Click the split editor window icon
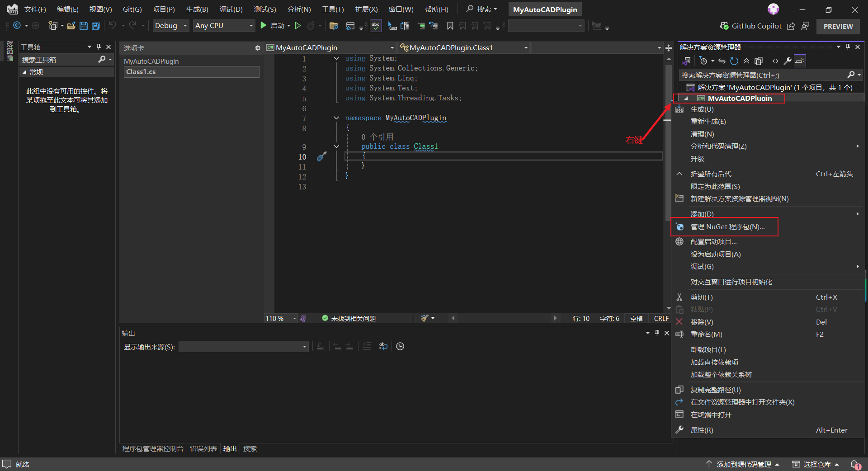This screenshot has height=471, width=868. pyautogui.click(x=669, y=48)
